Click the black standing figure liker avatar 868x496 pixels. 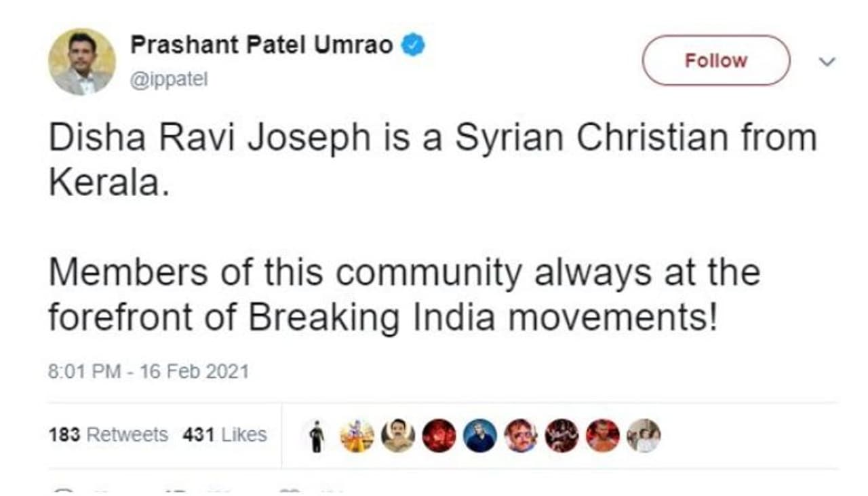[316, 436]
